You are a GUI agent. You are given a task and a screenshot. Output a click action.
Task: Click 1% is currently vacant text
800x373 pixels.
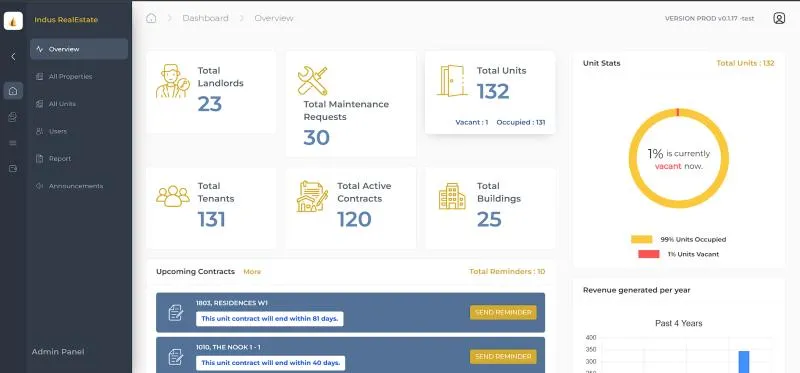[679, 160]
